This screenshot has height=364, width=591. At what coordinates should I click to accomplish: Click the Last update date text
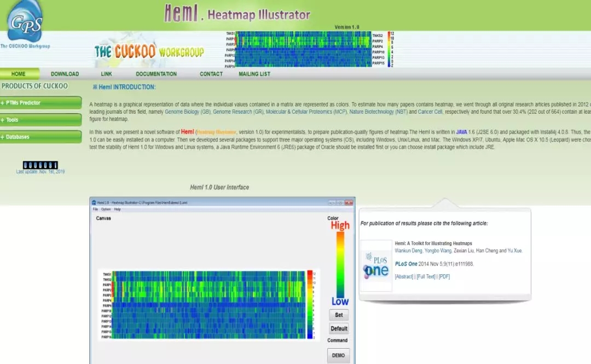(40, 172)
